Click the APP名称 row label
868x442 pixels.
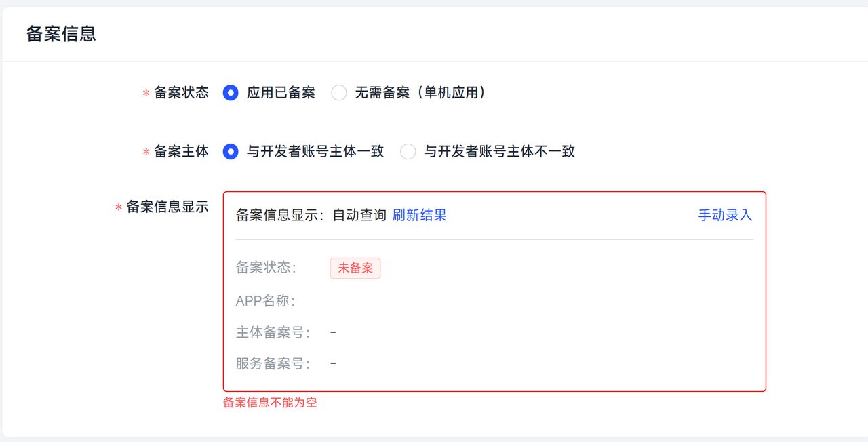tap(265, 301)
